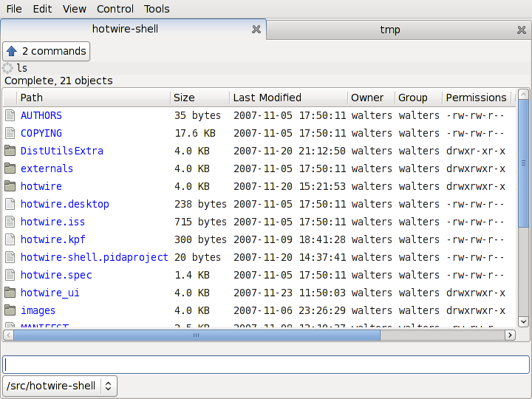Image resolution: width=532 pixels, height=399 pixels.
Task: Click the spinner icon beside ls command
Action: pos(7,68)
